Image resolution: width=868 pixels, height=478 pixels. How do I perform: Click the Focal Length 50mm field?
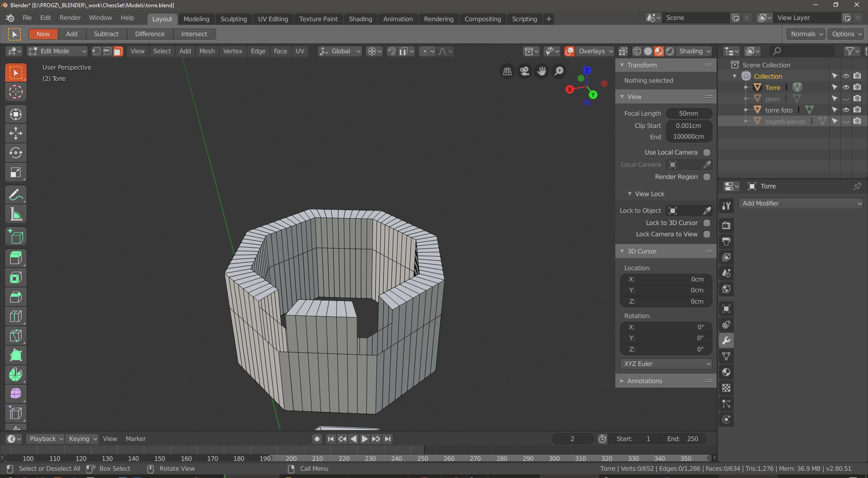tap(689, 113)
